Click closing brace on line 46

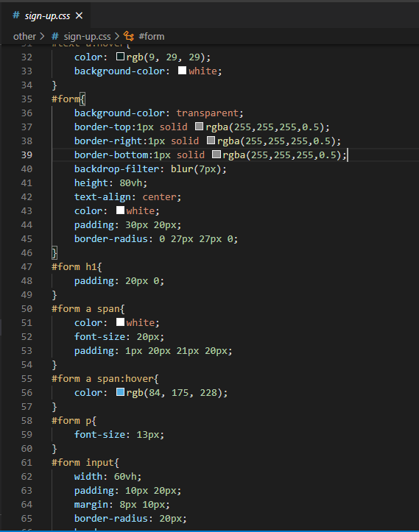coord(54,253)
